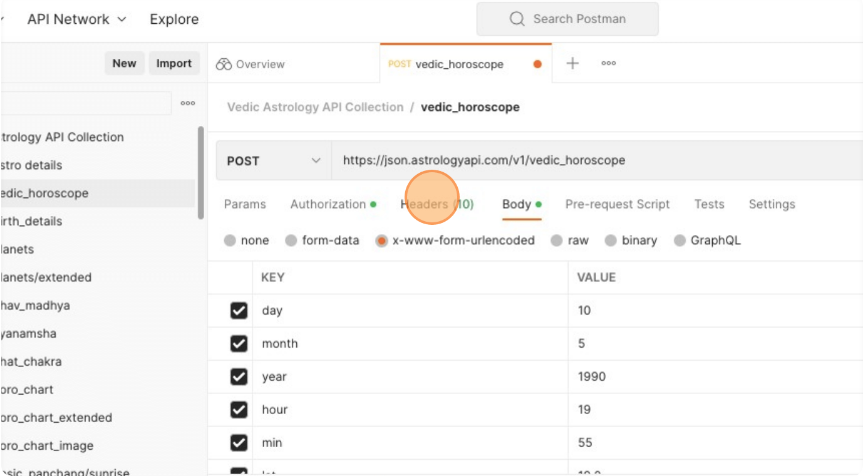Screen dimensions: 868x476
Task: Click the sidebar vertical scrollbar
Action: click(x=200, y=172)
